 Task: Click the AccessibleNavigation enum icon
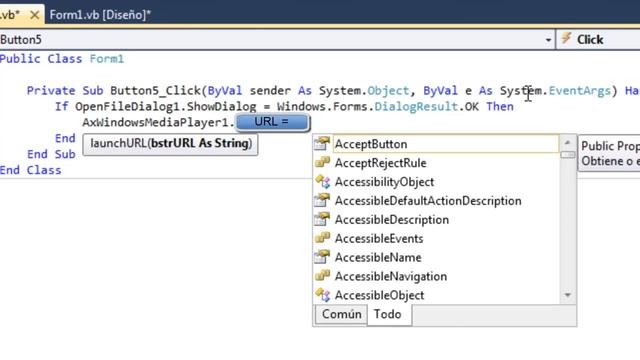[x=322, y=276]
